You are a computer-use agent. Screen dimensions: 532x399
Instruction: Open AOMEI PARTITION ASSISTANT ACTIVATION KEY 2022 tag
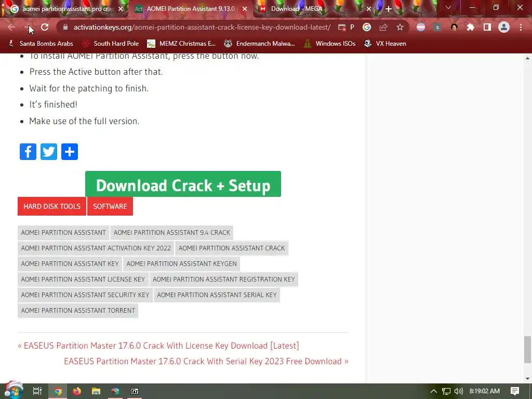96,248
